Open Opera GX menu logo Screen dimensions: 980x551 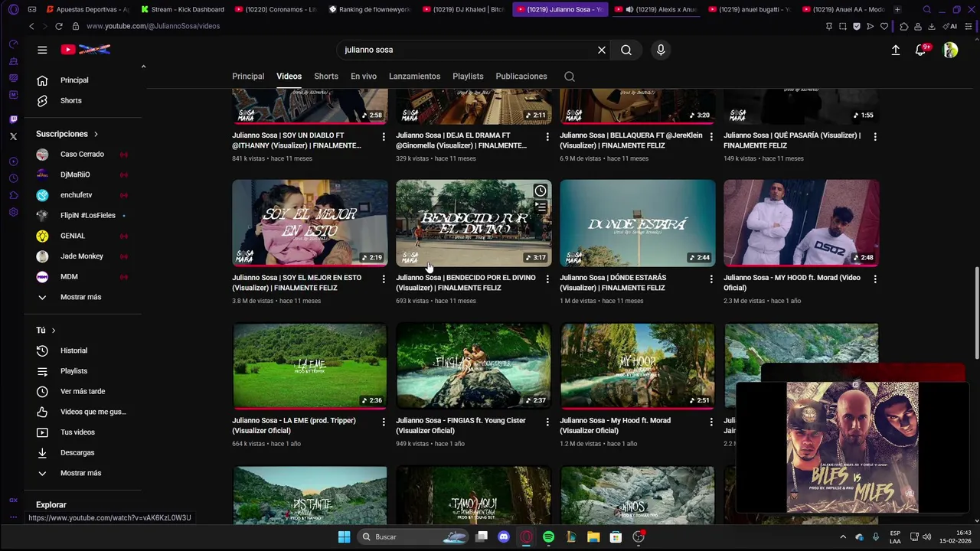[x=13, y=9]
